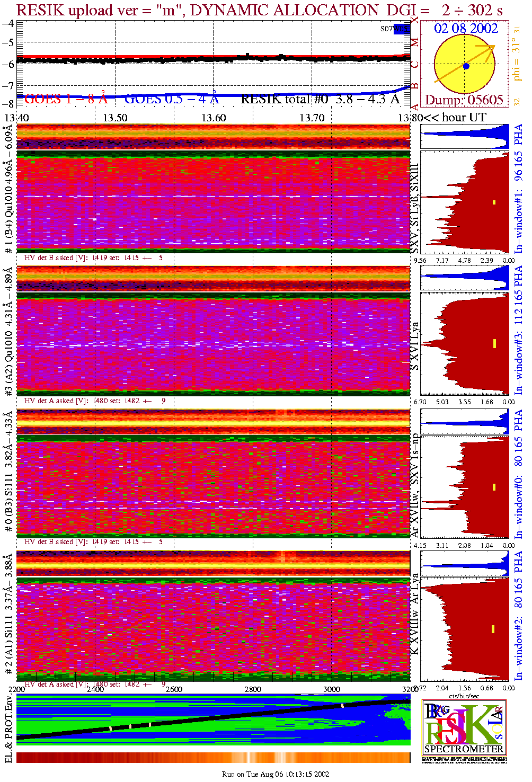Click yellow marker in In-window#1 red histogram
532x782 pixels.
494,202
